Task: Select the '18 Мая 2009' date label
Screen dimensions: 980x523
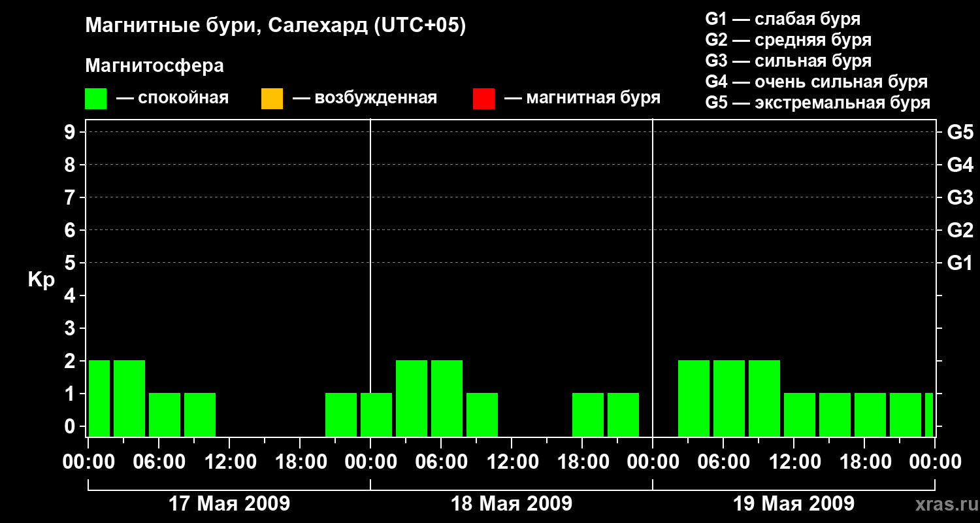Action: (x=511, y=504)
